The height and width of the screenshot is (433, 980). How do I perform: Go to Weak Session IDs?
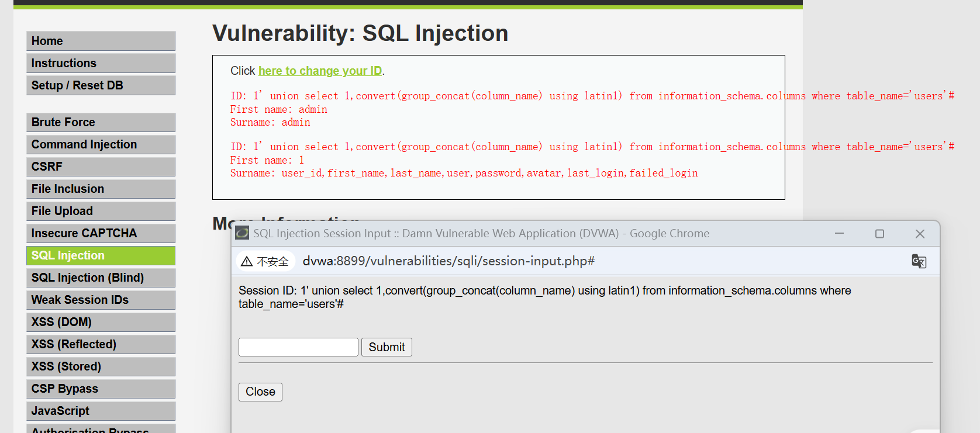pos(101,300)
